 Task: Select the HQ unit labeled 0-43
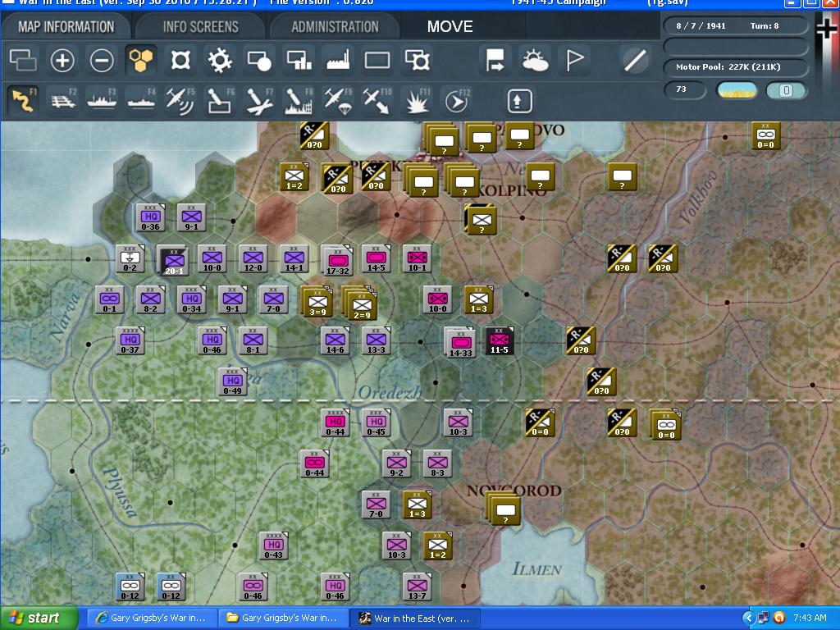click(x=274, y=546)
